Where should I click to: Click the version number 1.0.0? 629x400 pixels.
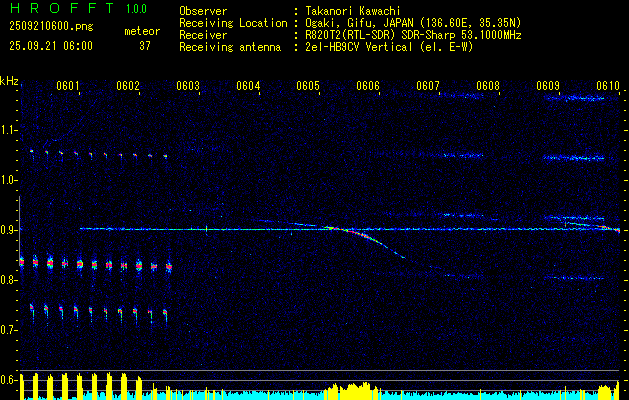pos(136,9)
